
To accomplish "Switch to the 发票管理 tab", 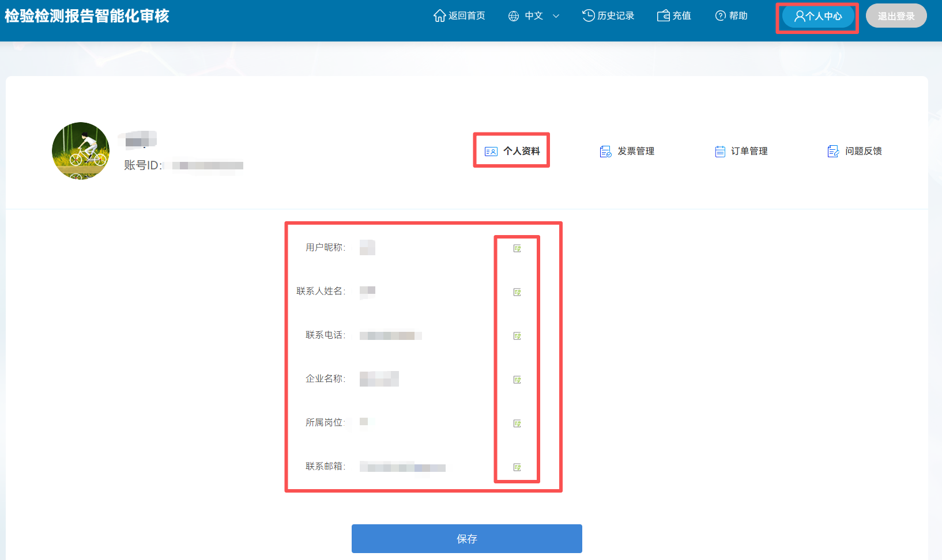I will click(627, 151).
